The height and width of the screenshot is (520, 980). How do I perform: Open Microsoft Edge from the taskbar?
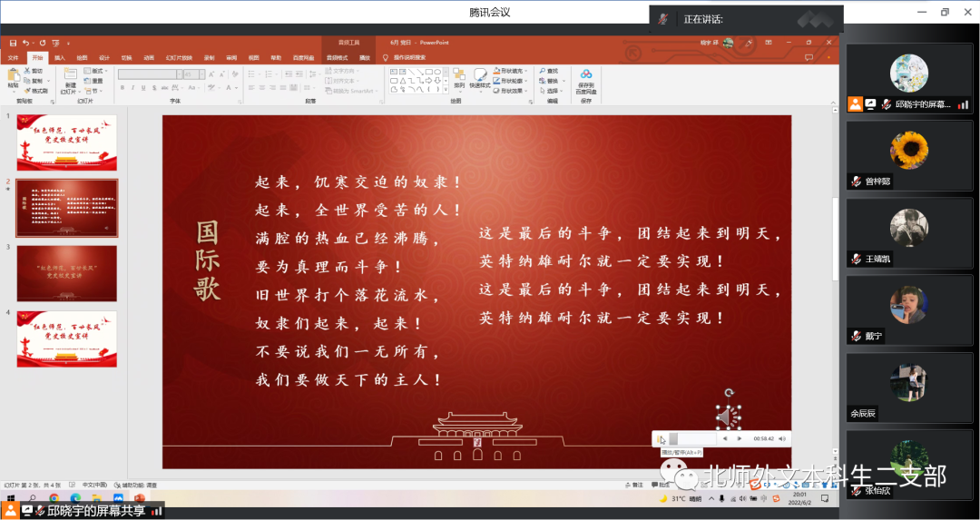75,499
